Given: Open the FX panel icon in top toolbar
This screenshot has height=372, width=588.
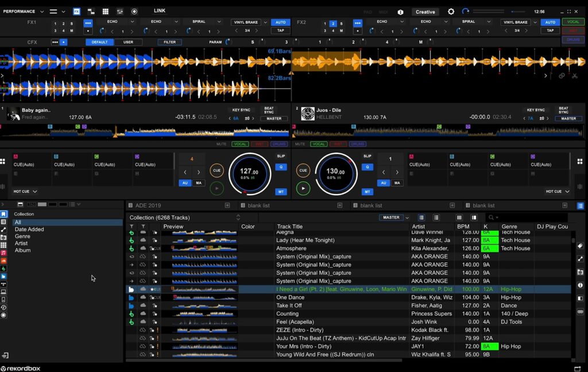Looking at the screenshot, I should click(x=77, y=11).
